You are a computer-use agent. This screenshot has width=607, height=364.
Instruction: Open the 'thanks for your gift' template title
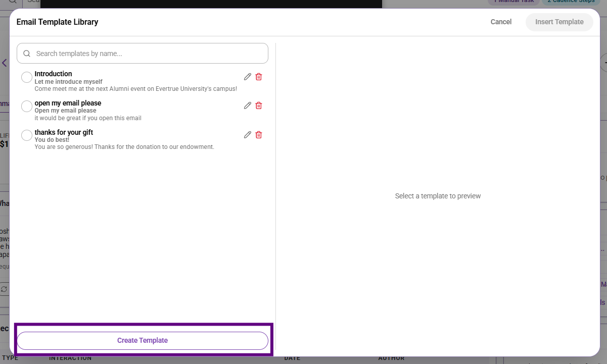pos(64,132)
